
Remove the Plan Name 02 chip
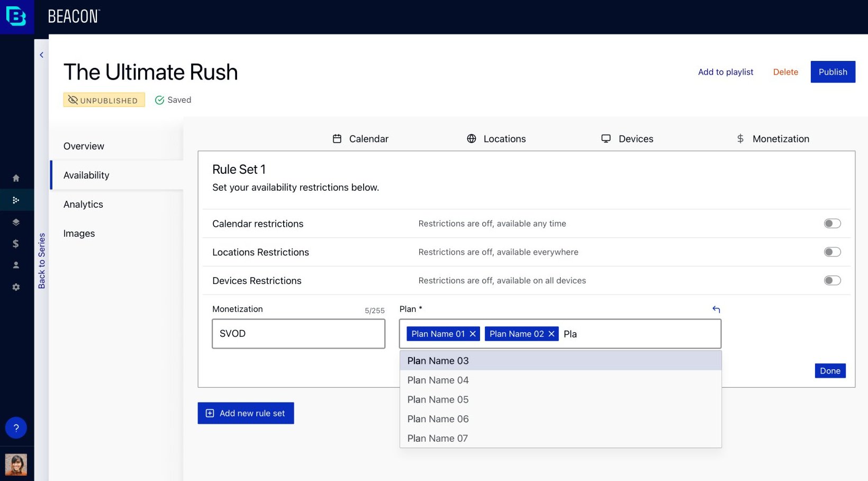(551, 334)
